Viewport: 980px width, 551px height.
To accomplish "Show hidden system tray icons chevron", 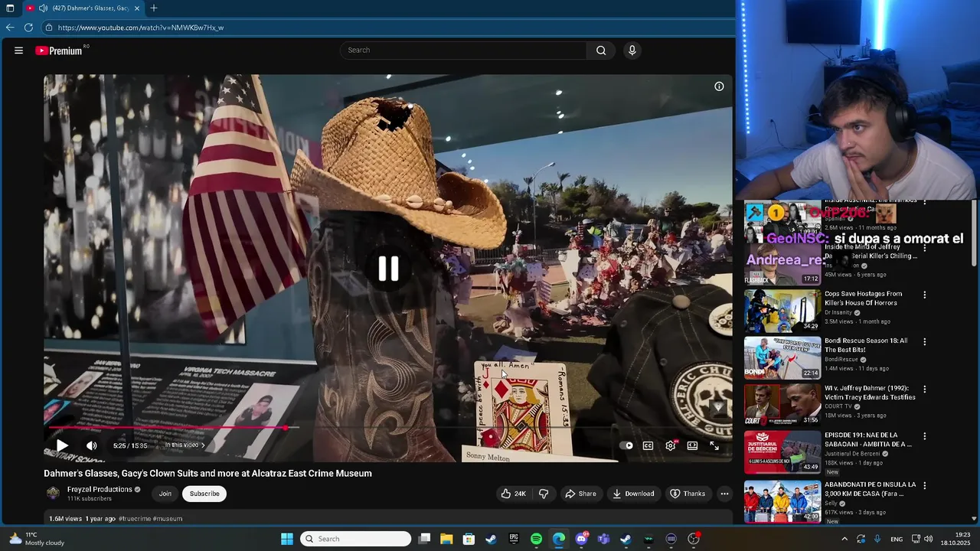I will click(844, 539).
